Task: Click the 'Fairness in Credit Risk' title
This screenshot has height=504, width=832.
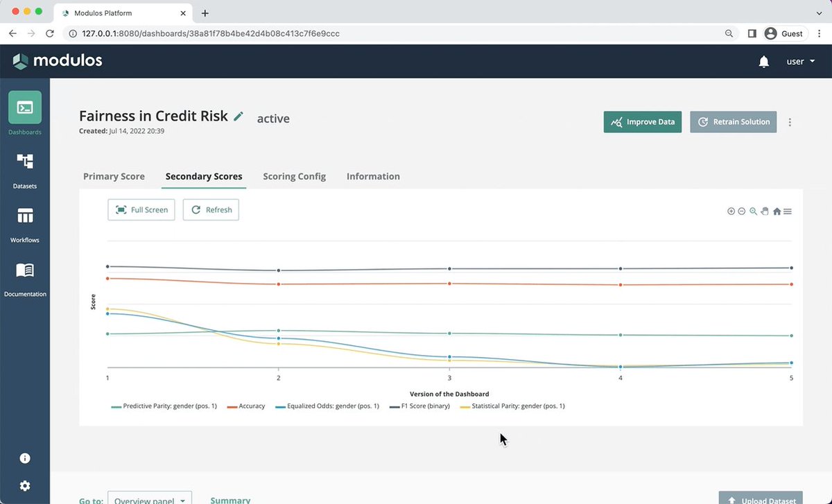Action: pos(153,116)
